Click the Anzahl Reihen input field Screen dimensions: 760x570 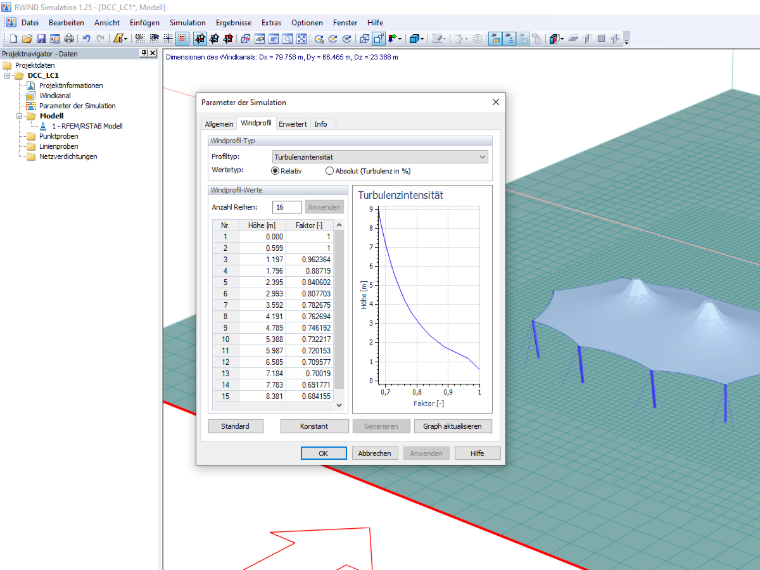(x=286, y=207)
